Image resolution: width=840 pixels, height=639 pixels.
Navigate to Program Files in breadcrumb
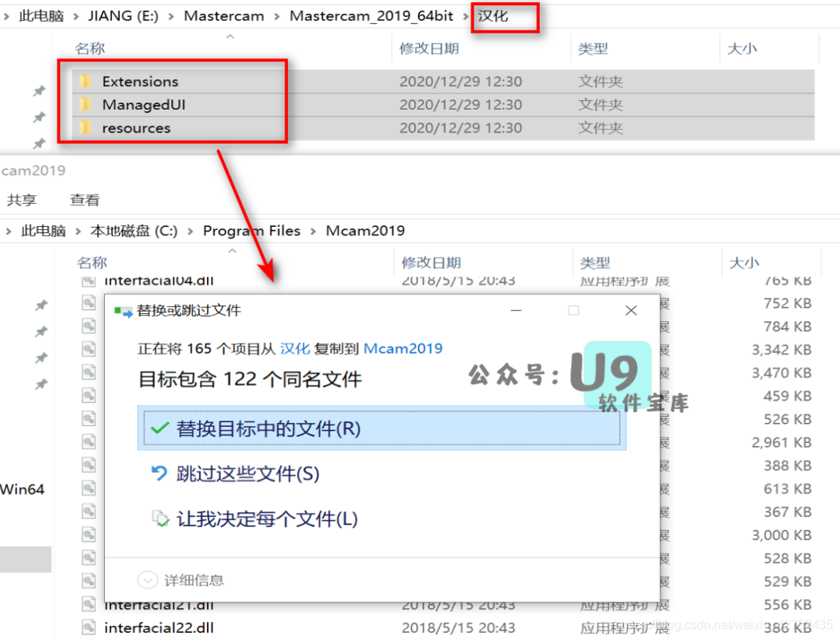[251, 231]
